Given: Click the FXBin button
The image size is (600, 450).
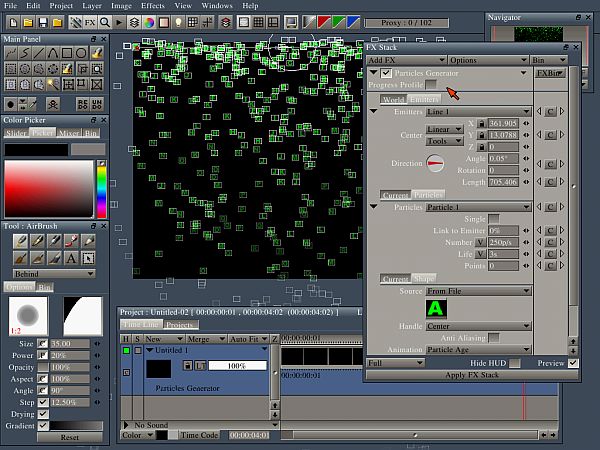Looking at the screenshot, I should click(x=549, y=73).
